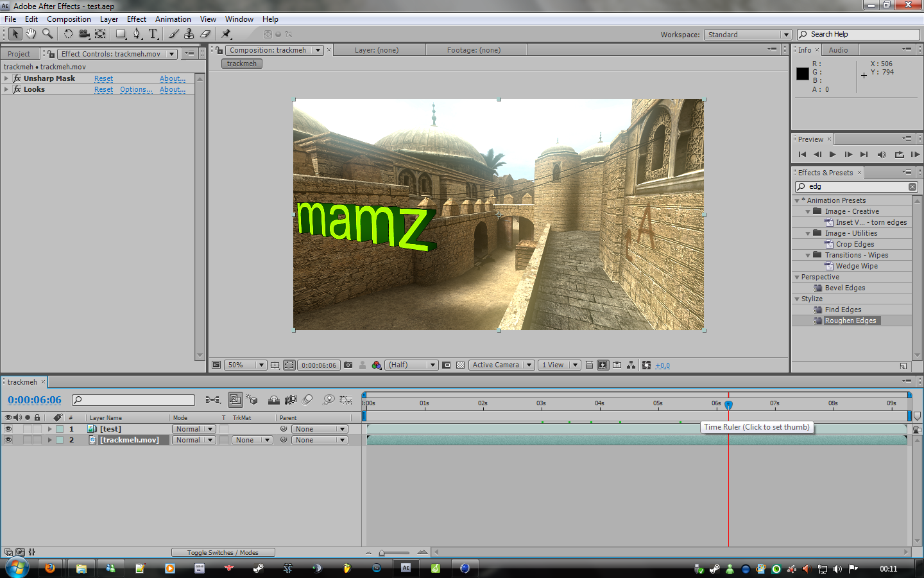Open the Window menu
Viewport: 924px width, 578px height.
239,19
